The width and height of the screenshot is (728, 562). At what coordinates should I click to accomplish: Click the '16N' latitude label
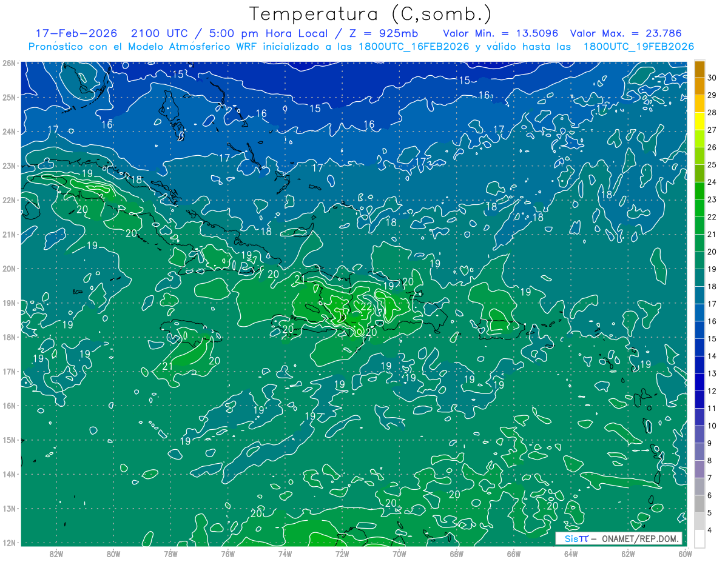coord(9,406)
